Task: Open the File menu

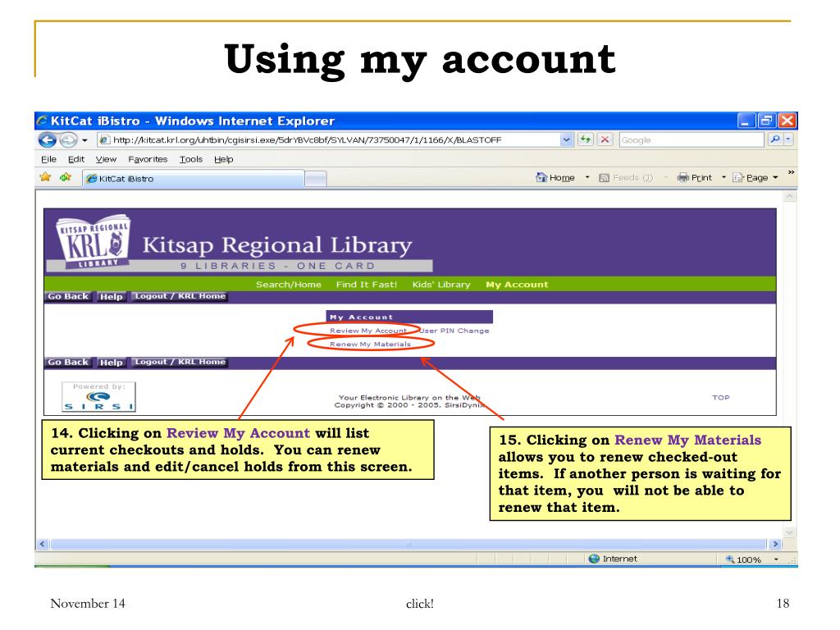Action: pyautogui.click(x=48, y=159)
